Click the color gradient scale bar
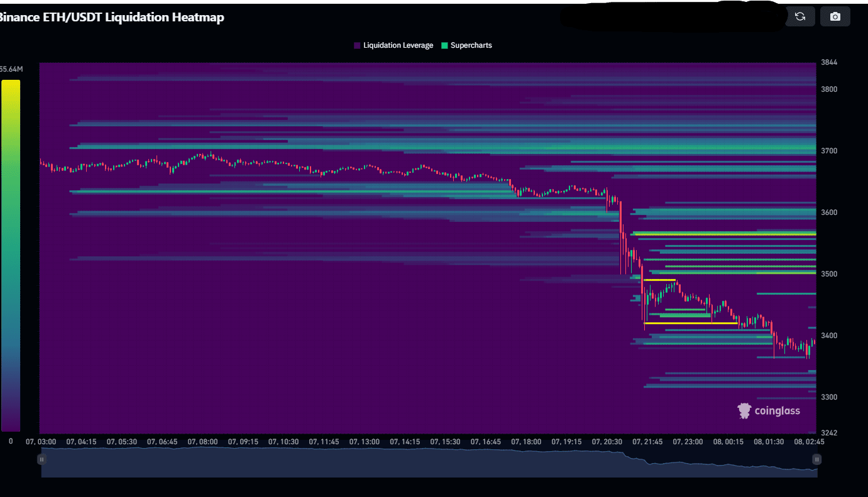Screen dimensions: 868x497 [11, 255]
